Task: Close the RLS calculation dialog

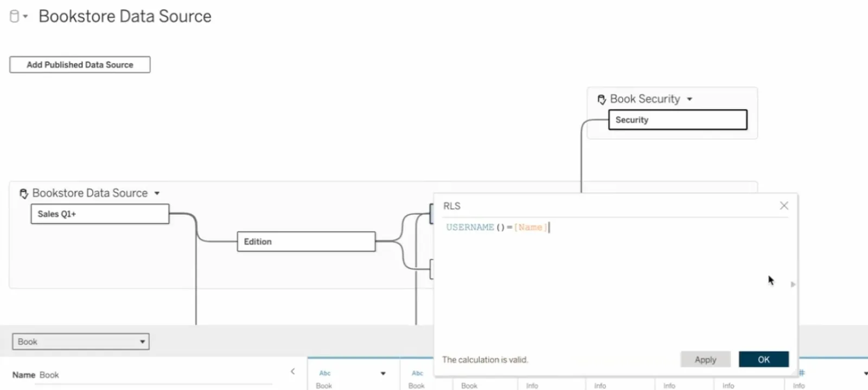Action: click(784, 206)
